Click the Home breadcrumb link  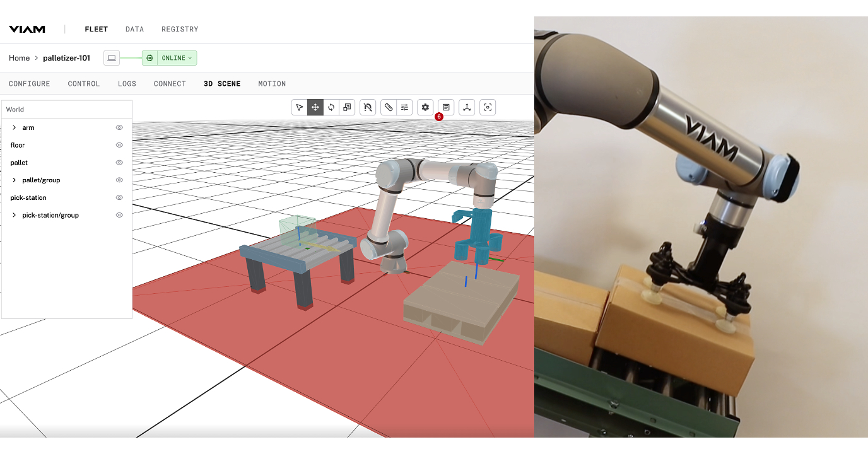coord(19,58)
